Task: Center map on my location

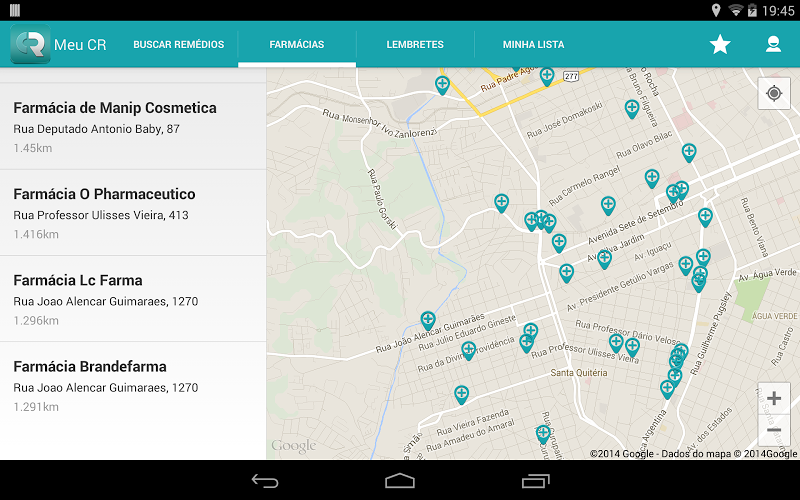Action: tap(774, 93)
